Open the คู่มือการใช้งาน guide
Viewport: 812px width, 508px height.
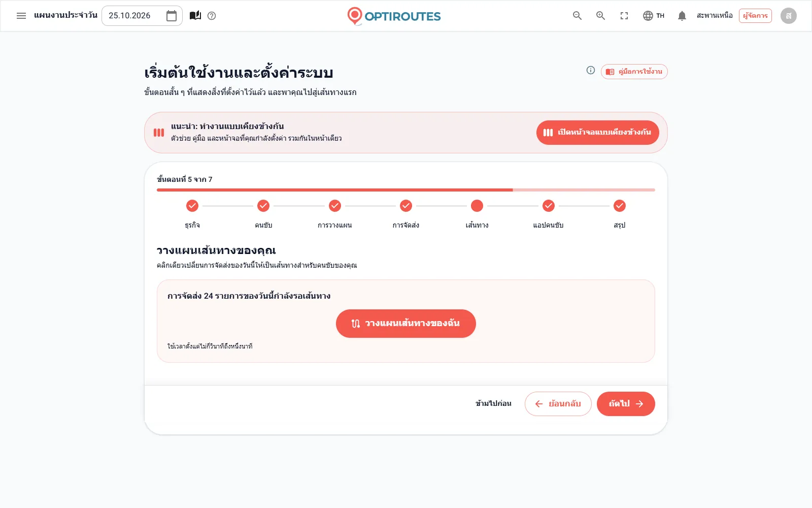click(x=634, y=72)
